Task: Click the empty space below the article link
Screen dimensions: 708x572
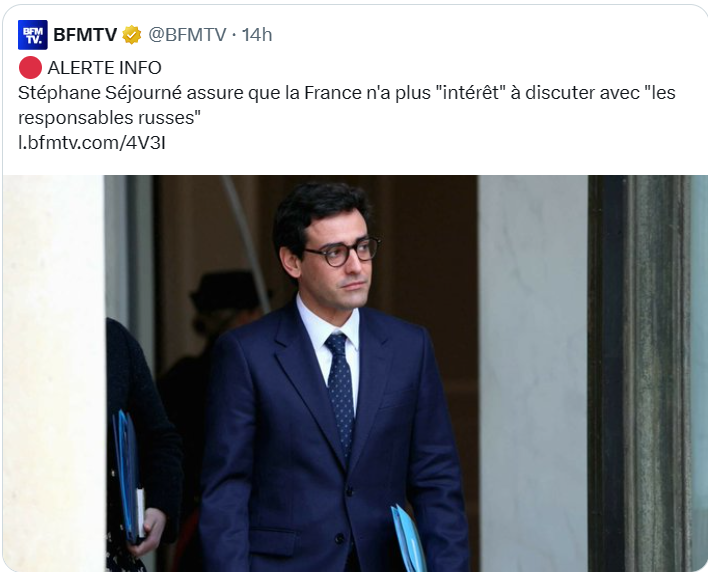Action: pos(355,164)
